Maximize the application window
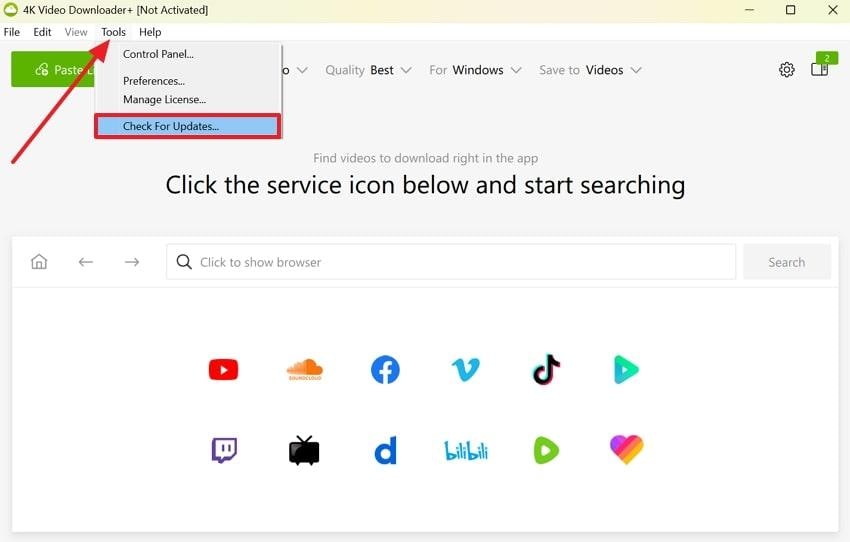Screen dimensions: 850x542 tap(791, 10)
